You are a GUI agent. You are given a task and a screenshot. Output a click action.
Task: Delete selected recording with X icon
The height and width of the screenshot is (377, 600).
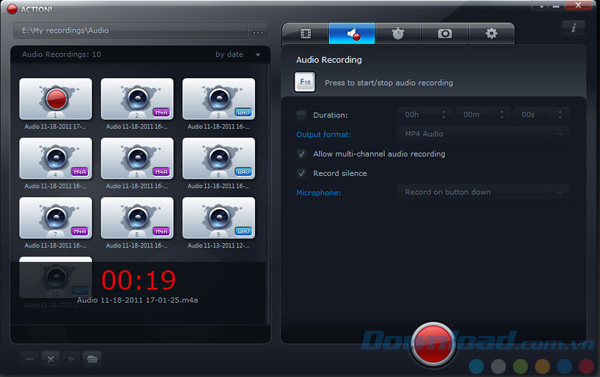click(x=51, y=359)
